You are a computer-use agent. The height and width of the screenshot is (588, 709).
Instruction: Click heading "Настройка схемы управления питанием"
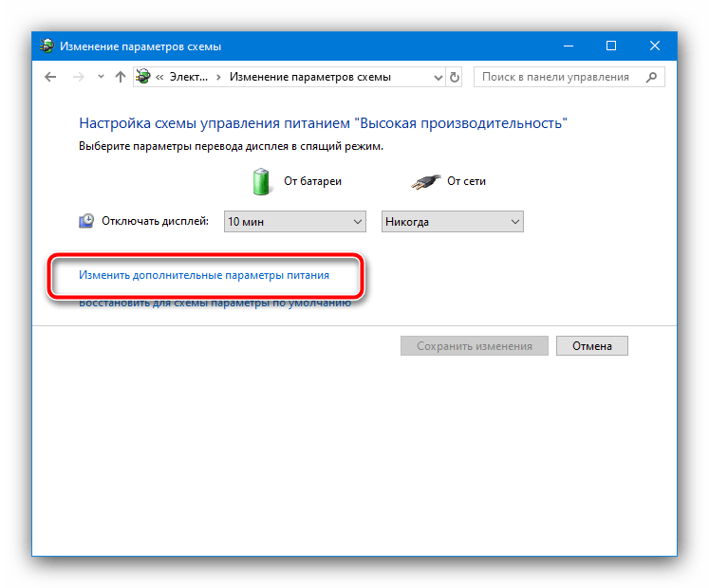tap(215, 123)
